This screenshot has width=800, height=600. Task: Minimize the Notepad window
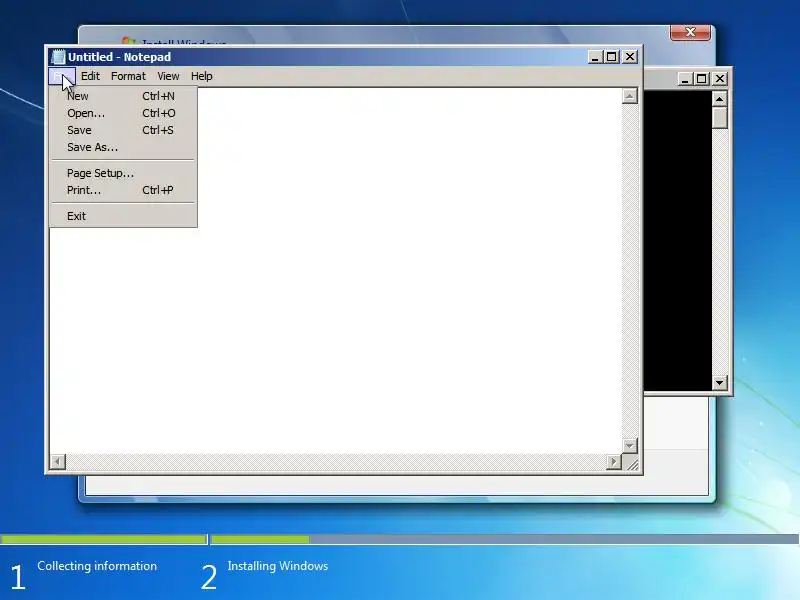point(594,57)
